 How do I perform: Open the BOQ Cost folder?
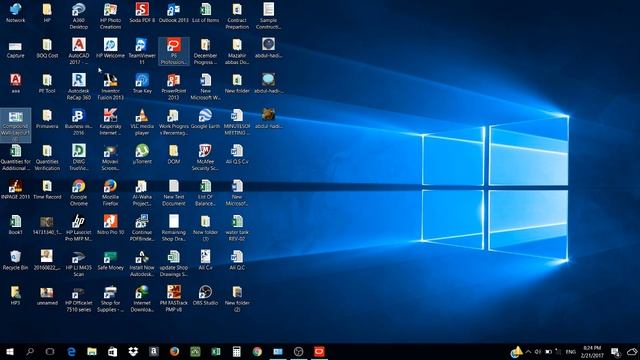(x=47, y=48)
